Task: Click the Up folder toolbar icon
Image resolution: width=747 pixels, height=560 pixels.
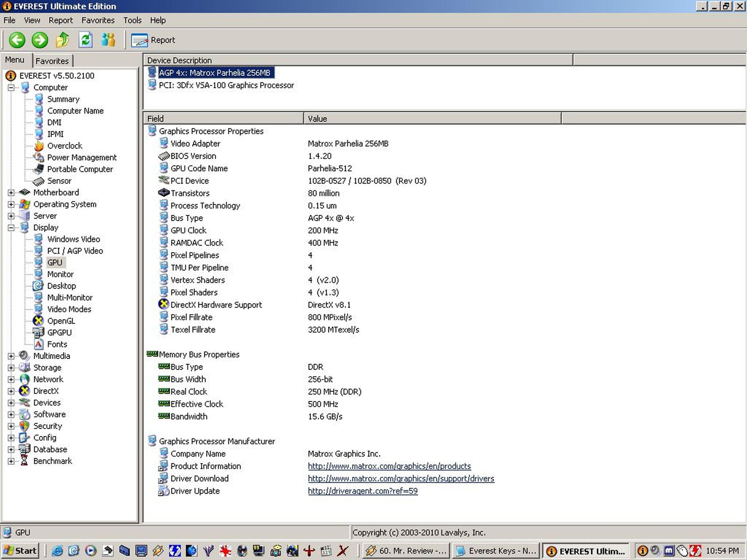Action: pyautogui.click(x=62, y=40)
